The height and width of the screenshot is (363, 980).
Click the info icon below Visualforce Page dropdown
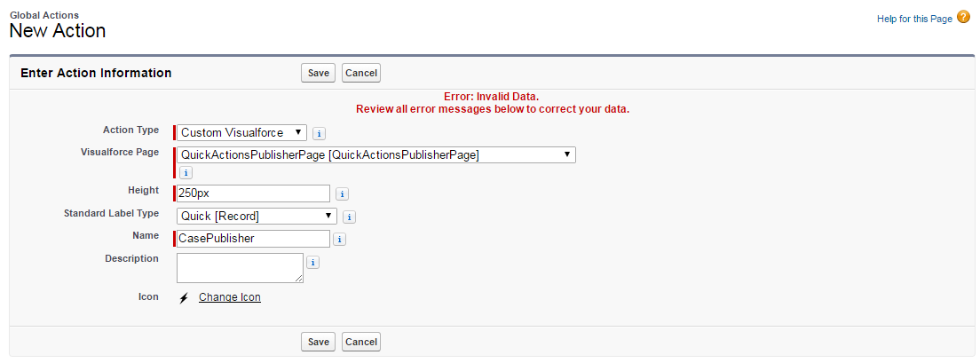coord(186,173)
